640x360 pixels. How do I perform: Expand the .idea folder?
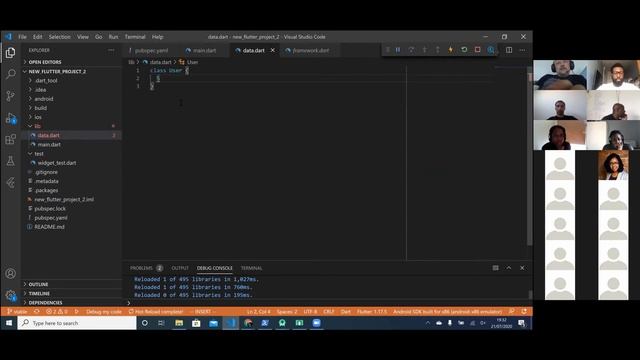point(71,90)
